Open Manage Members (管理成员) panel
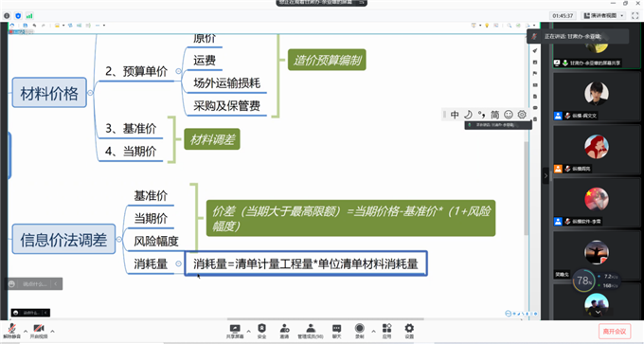 (x=311, y=331)
